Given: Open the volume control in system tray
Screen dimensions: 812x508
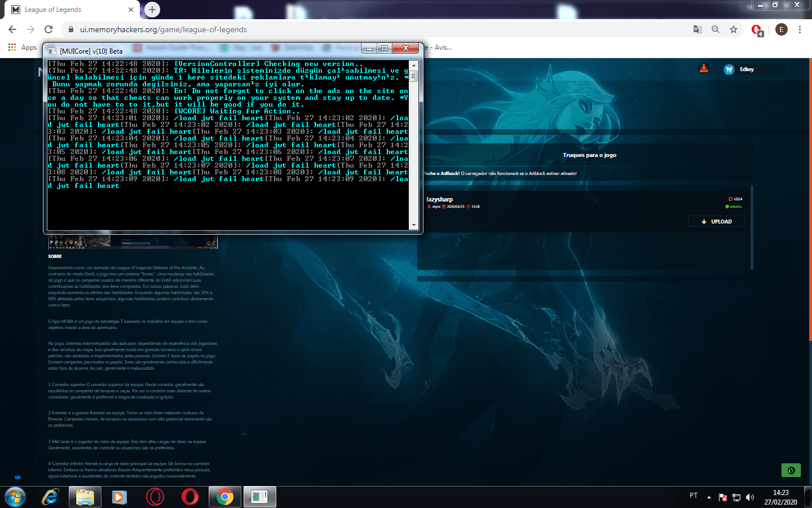Looking at the screenshot, I should click(x=750, y=497).
